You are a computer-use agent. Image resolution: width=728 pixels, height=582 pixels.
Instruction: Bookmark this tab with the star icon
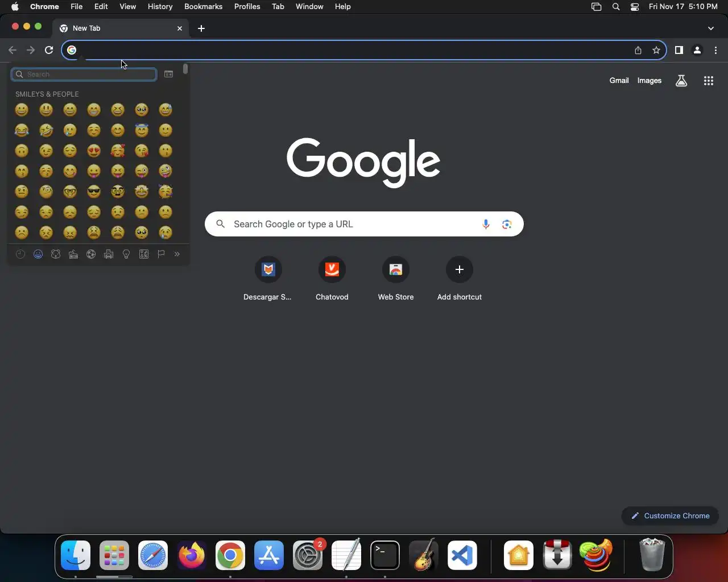pyautogui.click(x=656, y=50)
